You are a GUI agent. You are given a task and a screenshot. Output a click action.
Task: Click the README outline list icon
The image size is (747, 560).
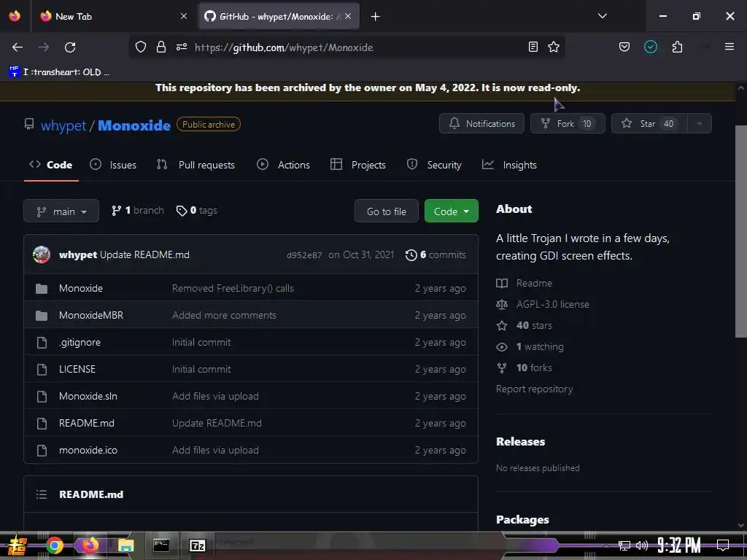[42, 494]
